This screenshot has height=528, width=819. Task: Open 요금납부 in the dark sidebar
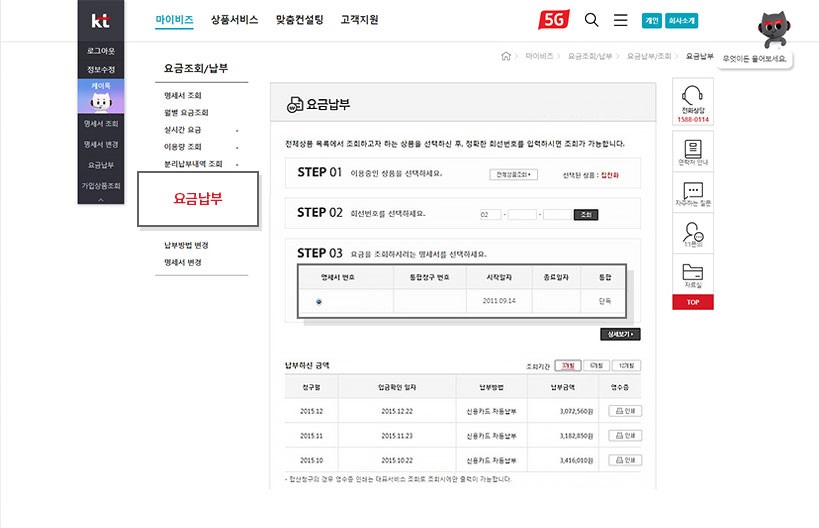coord(101,165)
